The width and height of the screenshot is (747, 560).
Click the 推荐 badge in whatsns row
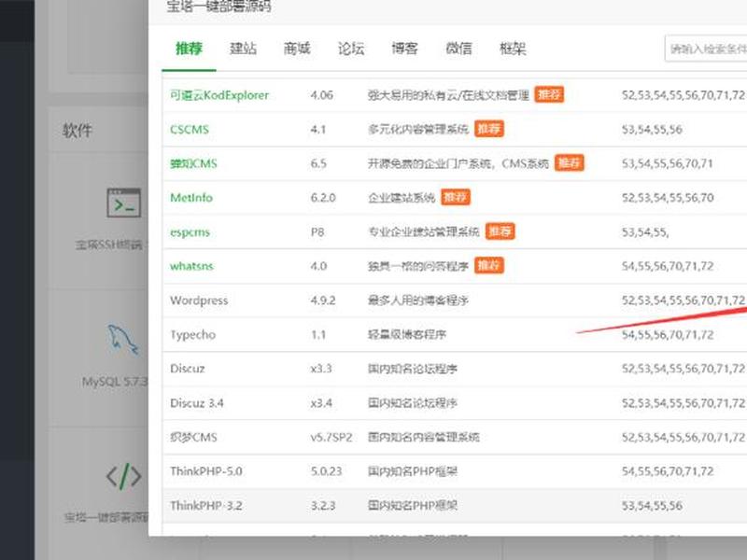point(488,266)
